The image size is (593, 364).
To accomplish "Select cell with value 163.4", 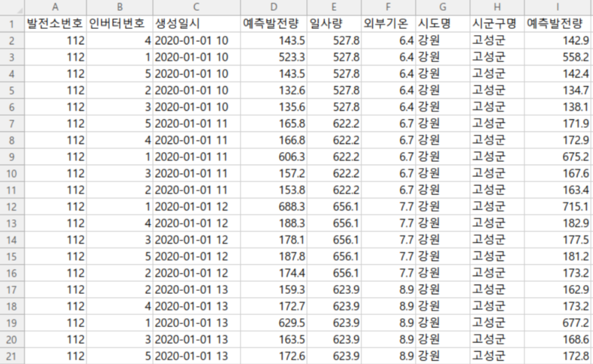I will click(x=559, y=190).
